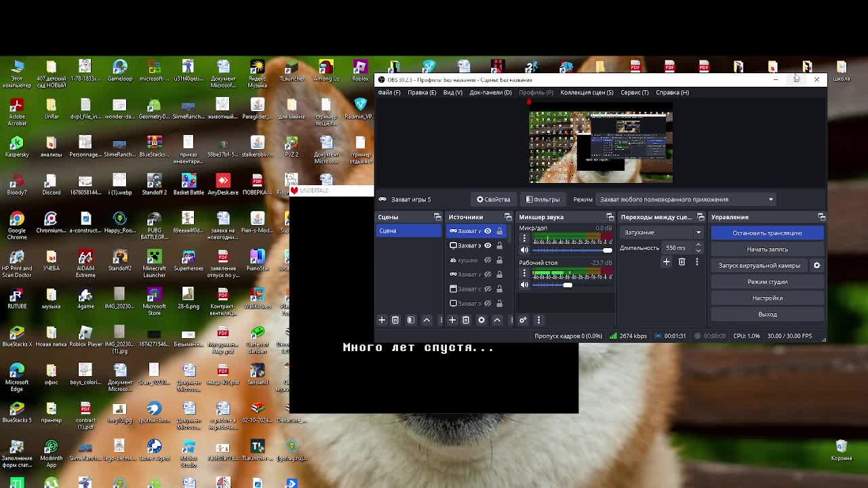Move the selected source up
Viewport: 868px width, 488px height.
click(x=497, y=320)
